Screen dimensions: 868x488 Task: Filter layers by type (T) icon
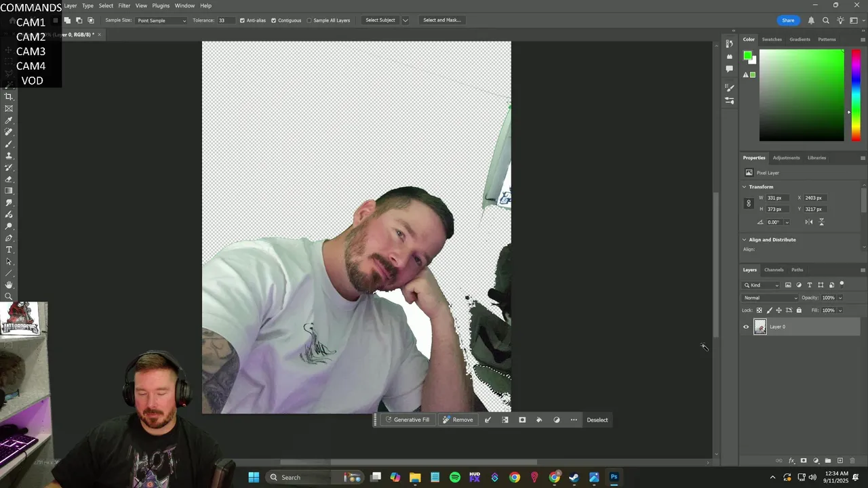pyautogui.click(x=810, y=285)
